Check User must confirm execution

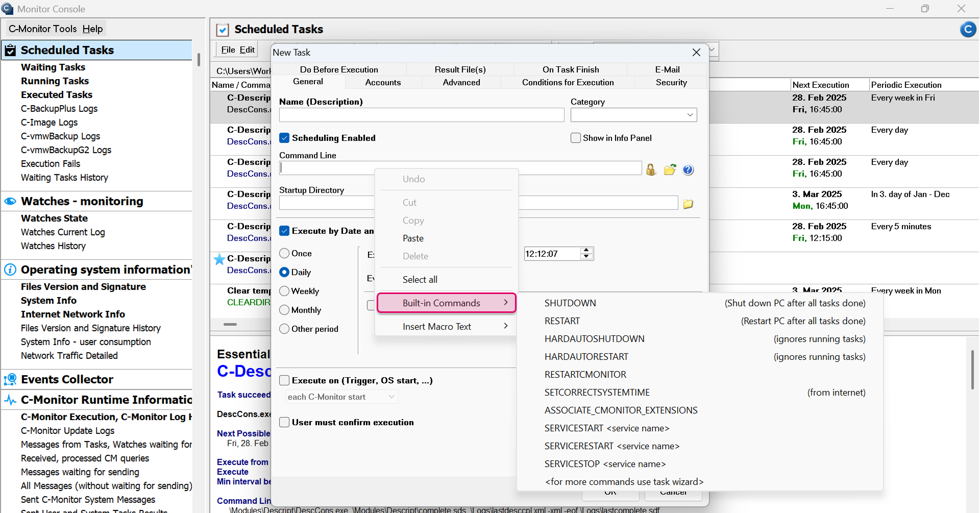[284, 422]
